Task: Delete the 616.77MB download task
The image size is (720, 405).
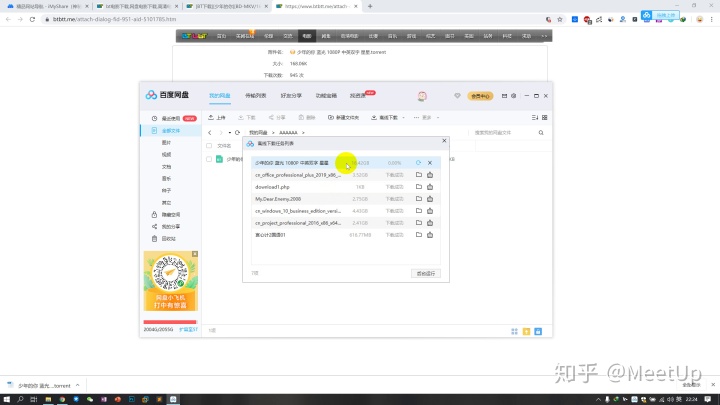Action: tap(430, 235)
